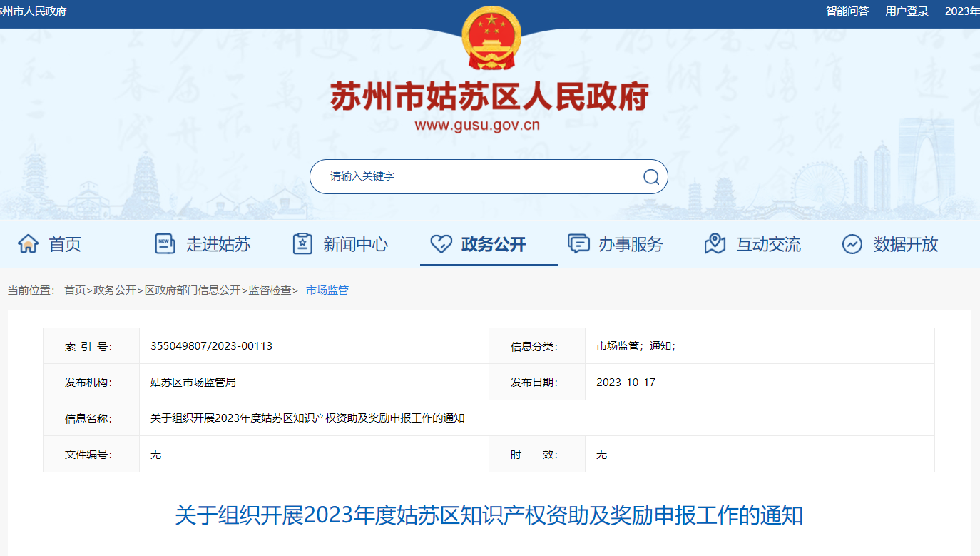Click the clipboard star icon beside 新闻中心

click(302, 244)
